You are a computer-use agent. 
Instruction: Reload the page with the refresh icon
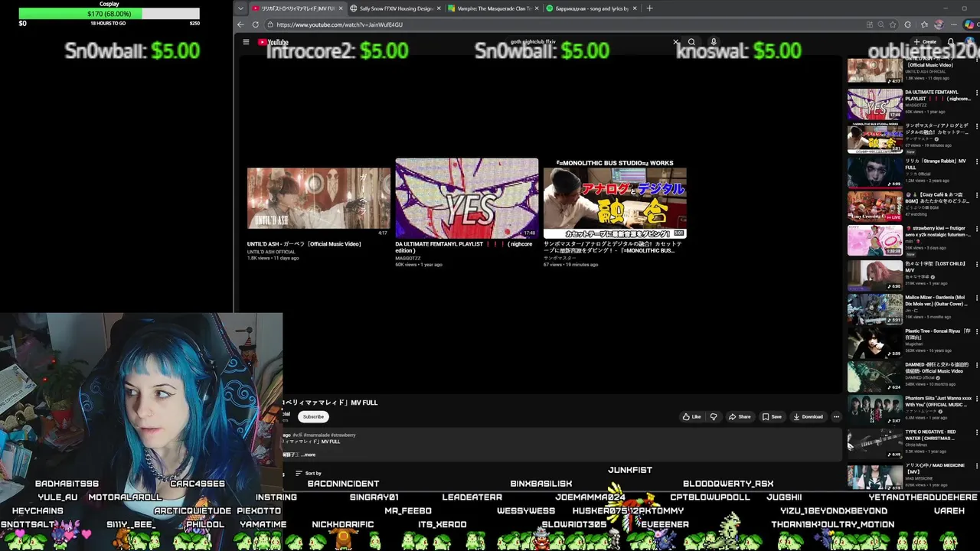[x=255, y=24]
